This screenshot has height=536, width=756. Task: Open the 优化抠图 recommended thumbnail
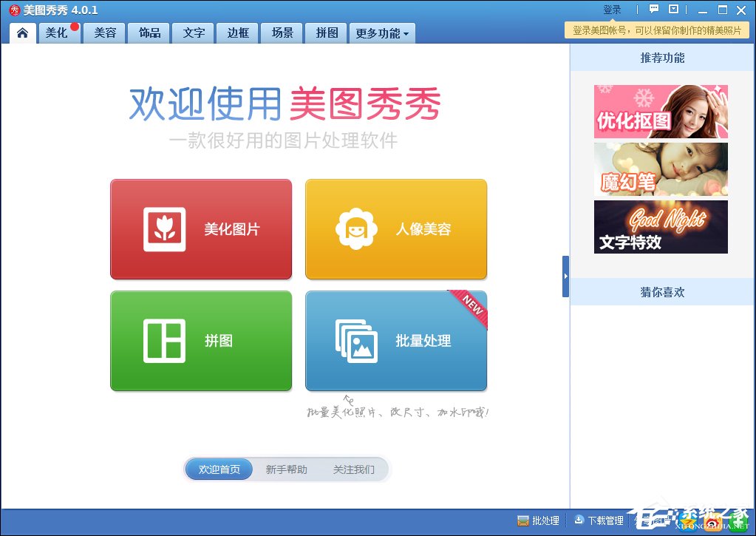pos(661,112)
